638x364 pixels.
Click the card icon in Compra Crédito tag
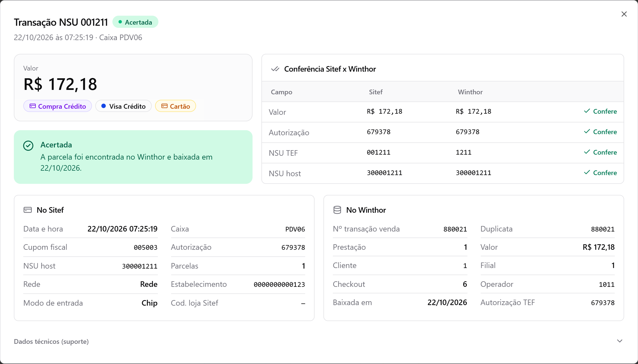tap(33, 106)
